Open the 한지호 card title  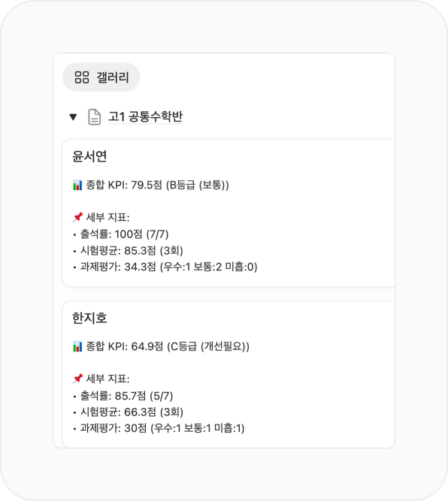89,318
